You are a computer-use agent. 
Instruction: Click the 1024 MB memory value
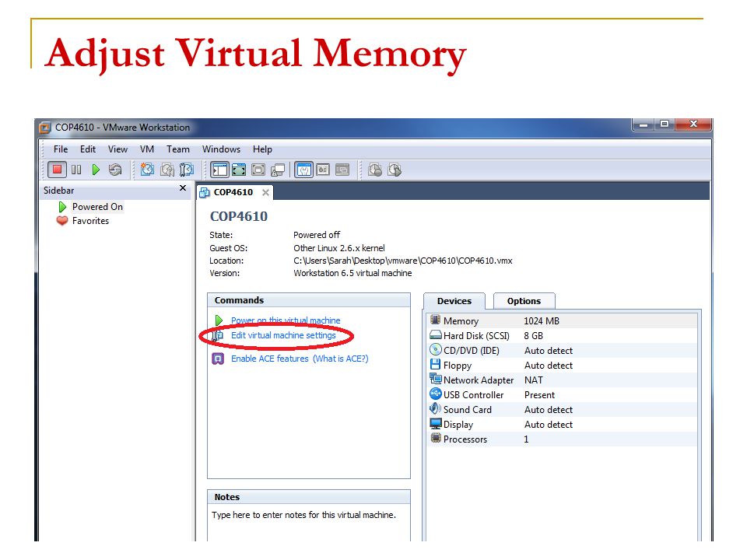pos(542,321)
